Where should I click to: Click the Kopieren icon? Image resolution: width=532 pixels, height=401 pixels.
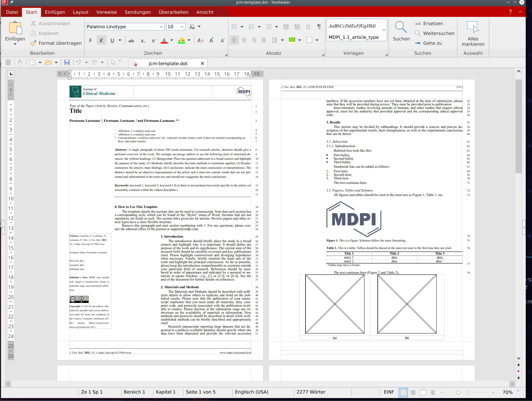click(33, 33)
